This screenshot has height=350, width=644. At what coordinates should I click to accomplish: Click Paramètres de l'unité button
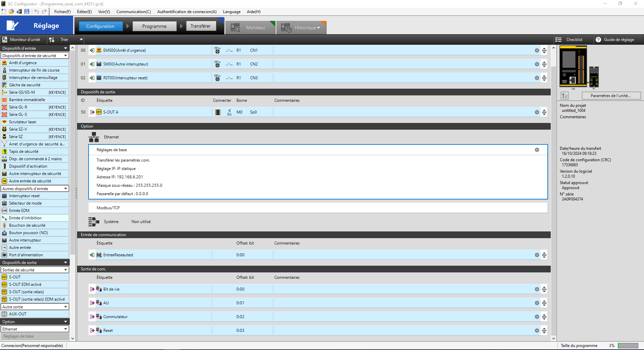[x=610, y=96]
